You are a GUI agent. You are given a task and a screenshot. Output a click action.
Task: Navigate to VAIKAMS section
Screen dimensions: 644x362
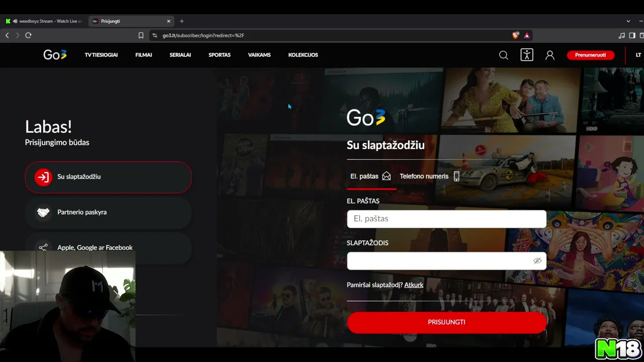click(x=259, y=55)
